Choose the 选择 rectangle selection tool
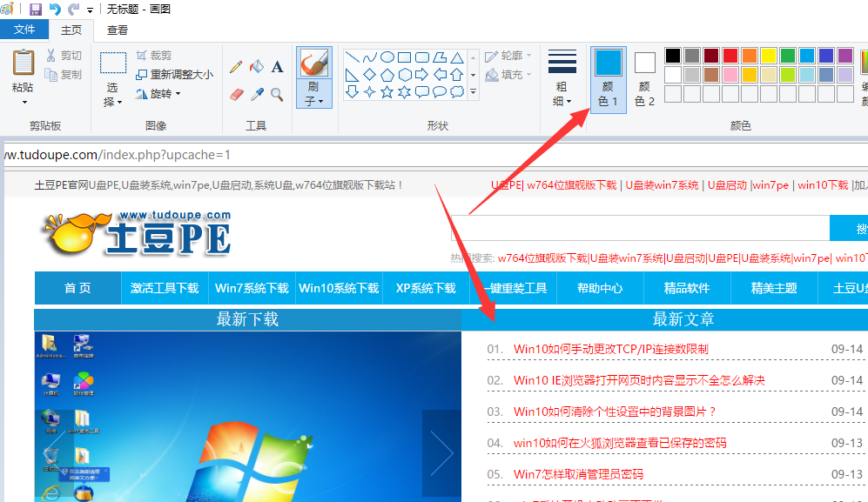 click(x=113, y=64)
